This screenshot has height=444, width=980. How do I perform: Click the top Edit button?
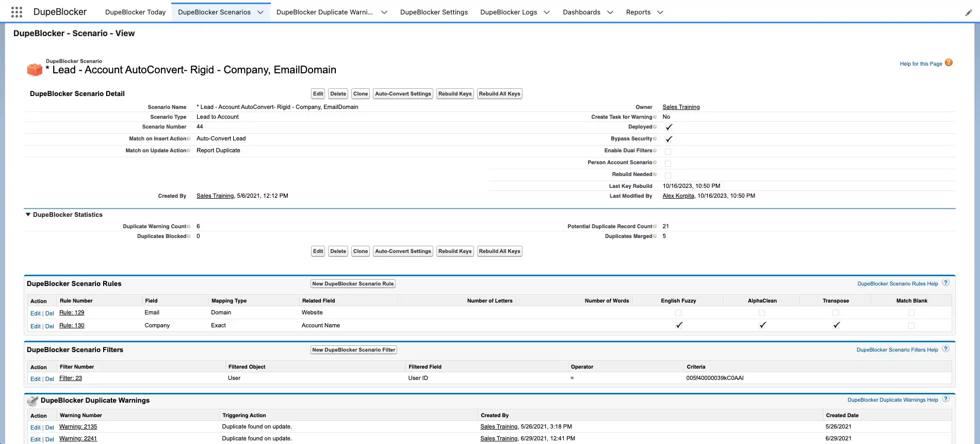[x=318, y=94]
